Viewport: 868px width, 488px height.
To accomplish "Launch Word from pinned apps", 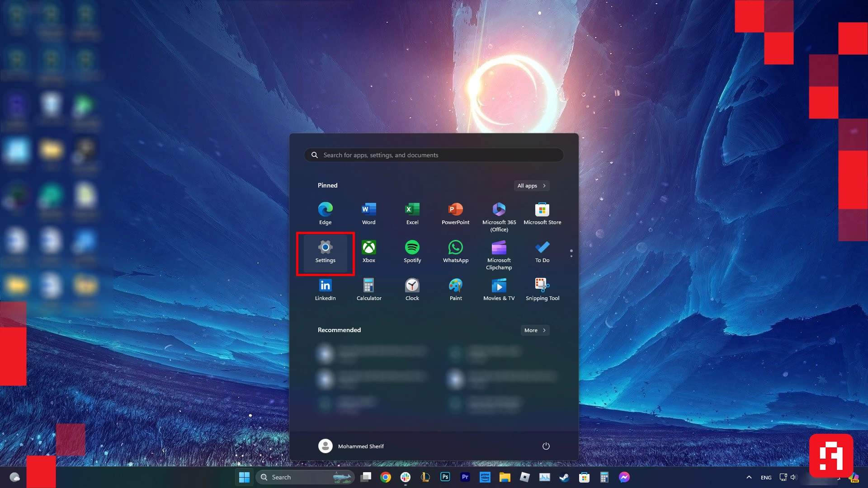I will [x=369, y=213].
